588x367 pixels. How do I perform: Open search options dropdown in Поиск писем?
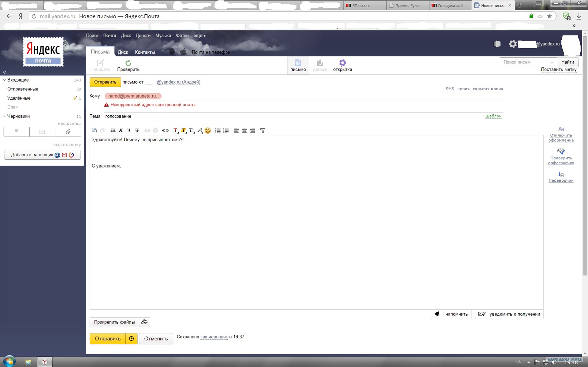click(552, 62)
